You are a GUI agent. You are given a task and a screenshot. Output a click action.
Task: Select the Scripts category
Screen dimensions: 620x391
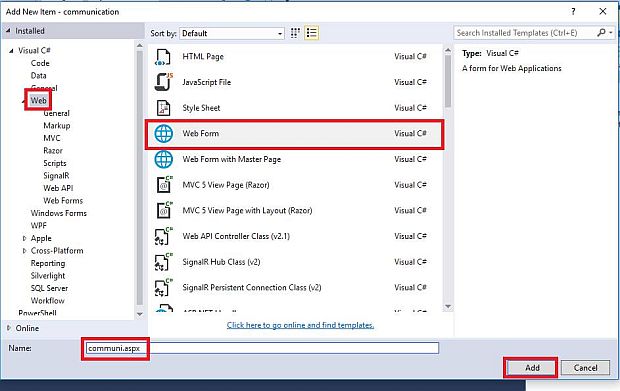[x=55, y=163]
